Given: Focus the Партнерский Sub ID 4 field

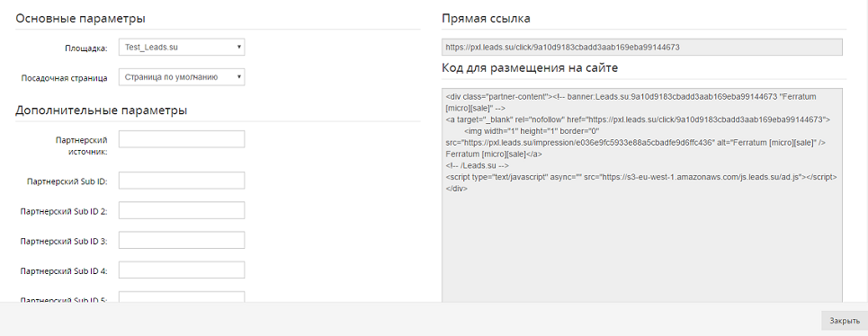Looking at the screenshot, I should click(182, 270).
